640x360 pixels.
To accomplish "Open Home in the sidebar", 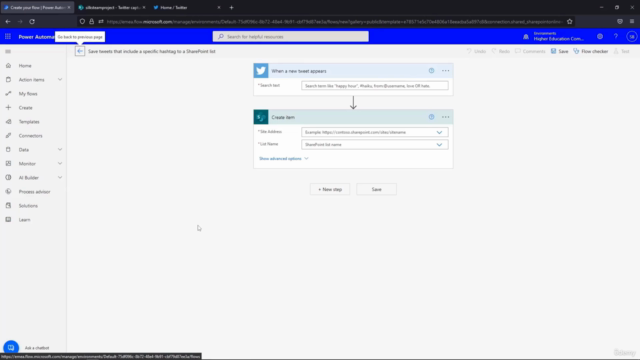I will point(25,66).
